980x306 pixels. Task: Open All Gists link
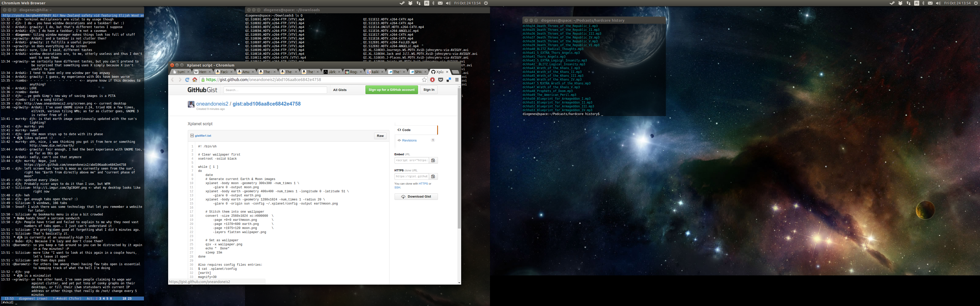click(340, 90)
